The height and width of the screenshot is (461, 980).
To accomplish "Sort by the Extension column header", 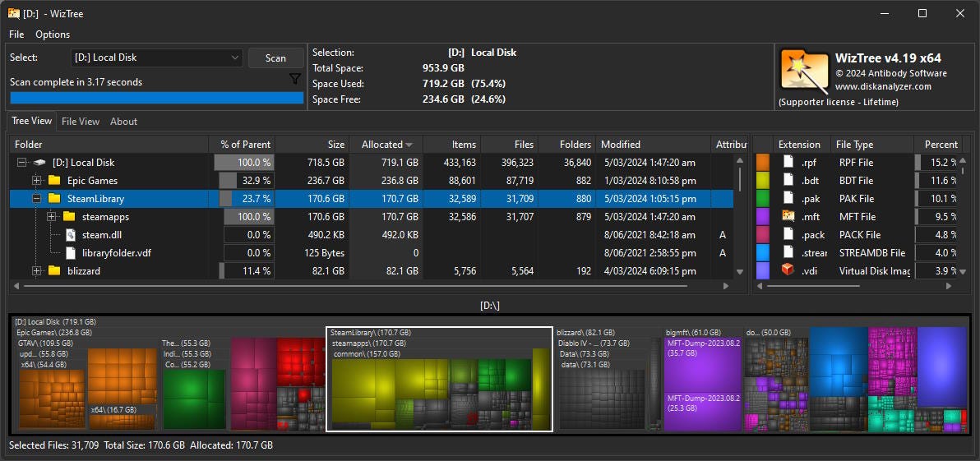I will [x=802, y=145].
